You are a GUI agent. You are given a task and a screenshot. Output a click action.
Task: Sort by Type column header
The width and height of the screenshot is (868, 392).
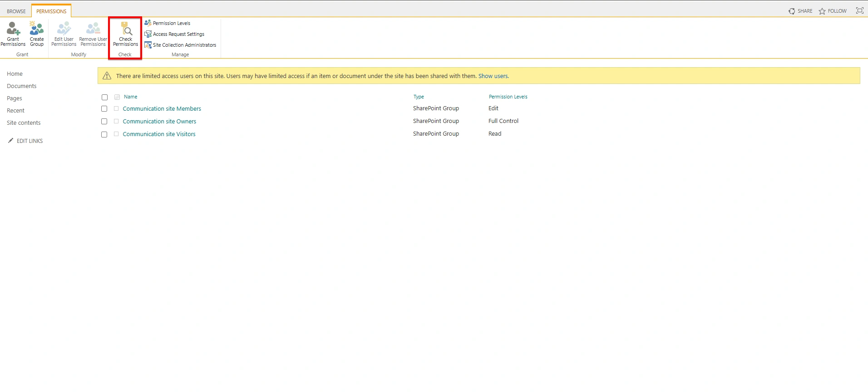click(419, 97)
